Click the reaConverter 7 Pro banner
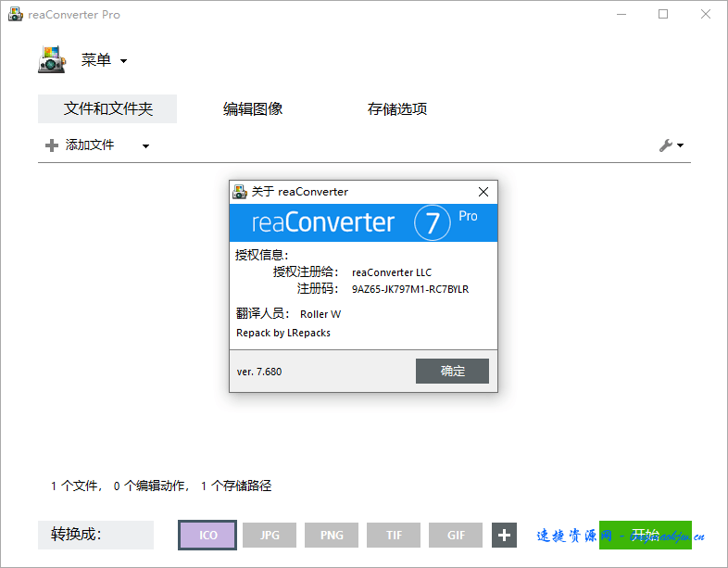The width and height of the screenshot is (728, 568). coord(363,222)
